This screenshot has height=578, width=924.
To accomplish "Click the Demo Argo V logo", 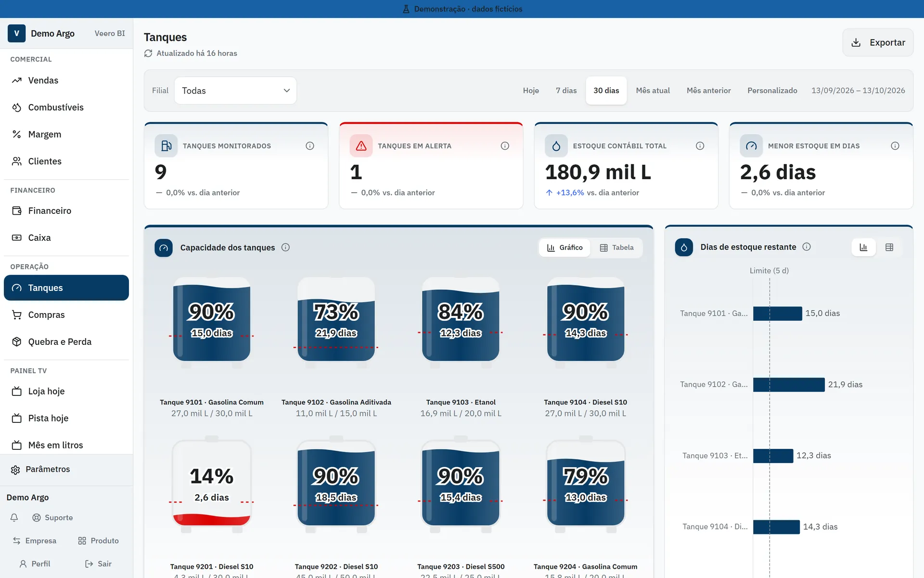I will [x=17, y=33].
